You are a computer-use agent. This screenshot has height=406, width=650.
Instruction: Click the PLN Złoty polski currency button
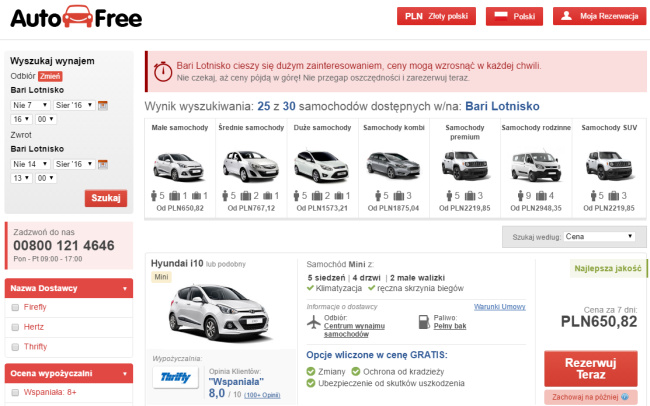click(x=436, y=16)
